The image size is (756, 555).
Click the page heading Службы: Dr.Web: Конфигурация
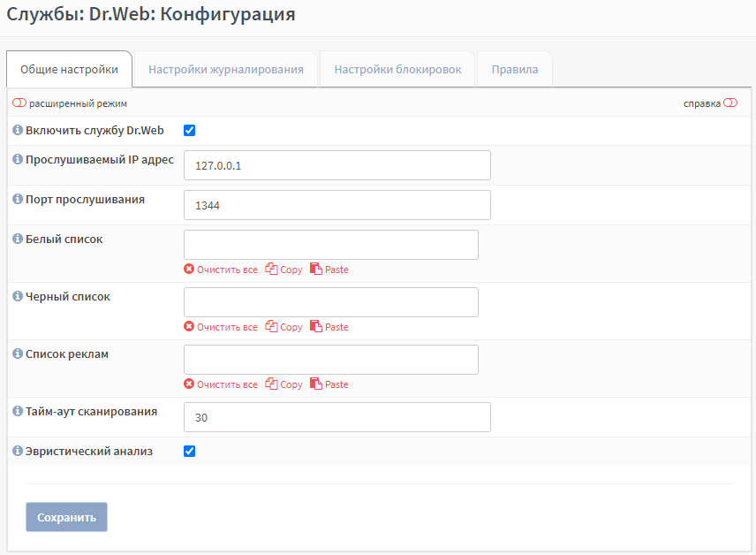[x=151, y=14]
